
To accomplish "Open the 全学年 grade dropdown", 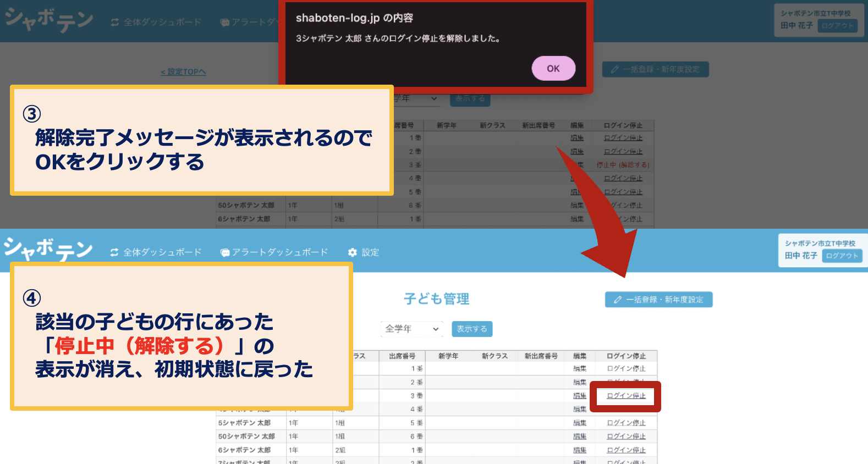I will (x=413, y=329).
